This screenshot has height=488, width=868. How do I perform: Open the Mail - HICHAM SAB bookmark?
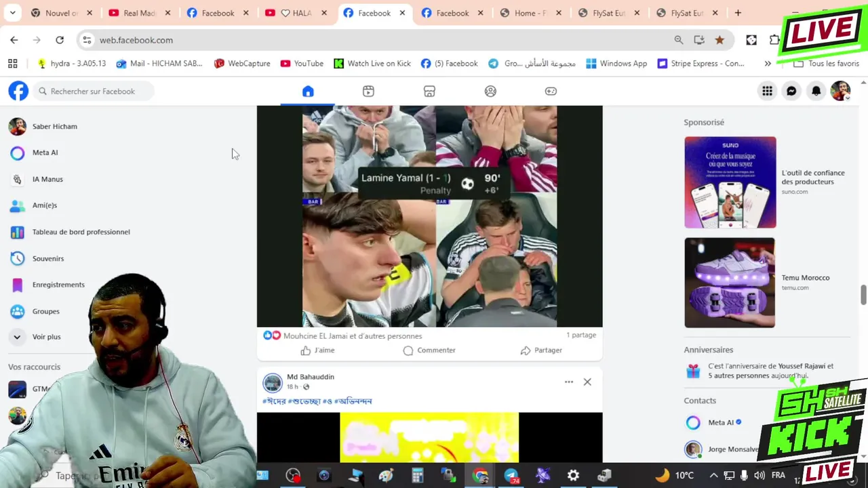159,63
